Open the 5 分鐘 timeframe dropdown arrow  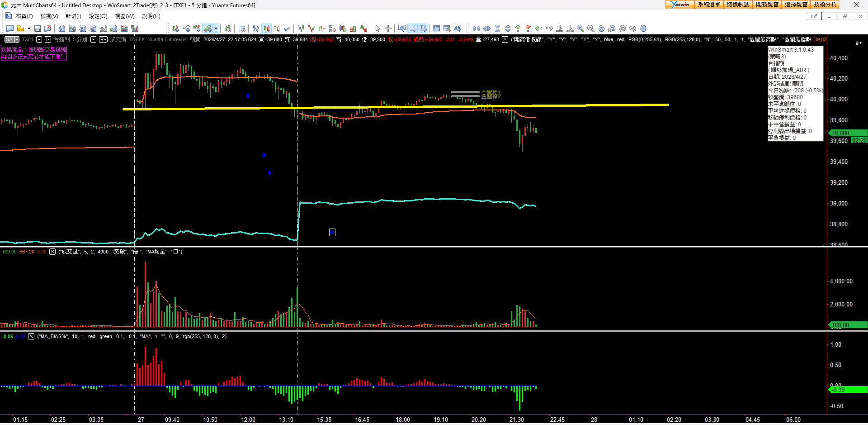pyautogui.click(x=93, y=39)
